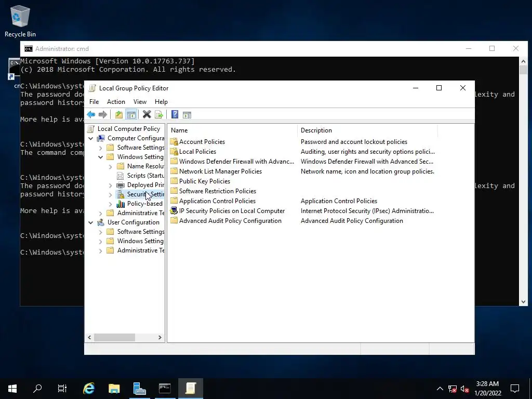Open the File menu
The width and height of the screenshot is (532, 399).
click(94, 102)
